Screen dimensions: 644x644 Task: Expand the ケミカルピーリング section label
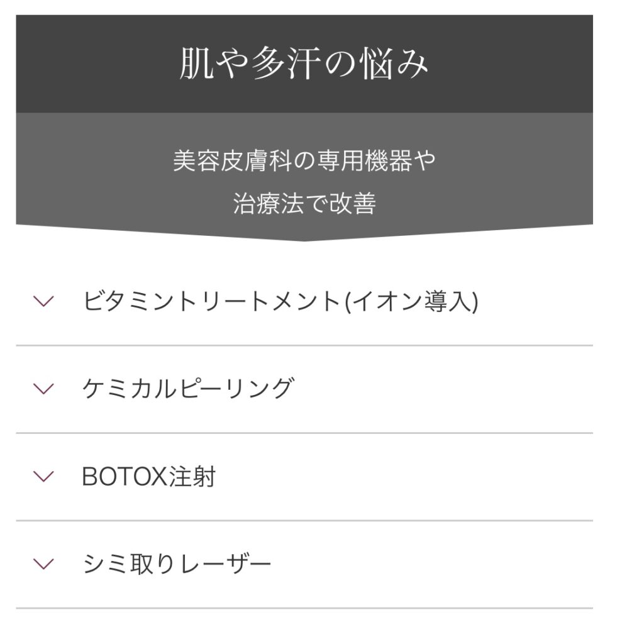click(189, 389)
